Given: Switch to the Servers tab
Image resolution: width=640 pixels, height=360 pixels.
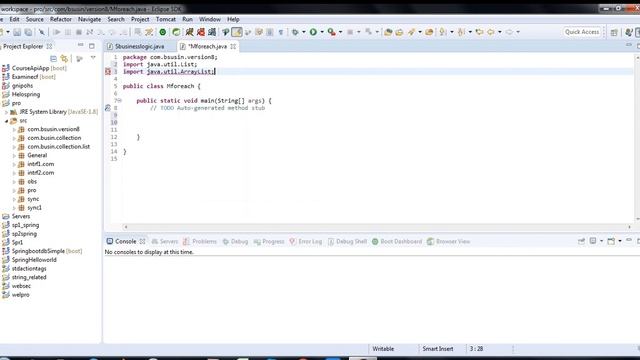Looking at the screenshot, I should pyautogui.click(x=164, y=242).
